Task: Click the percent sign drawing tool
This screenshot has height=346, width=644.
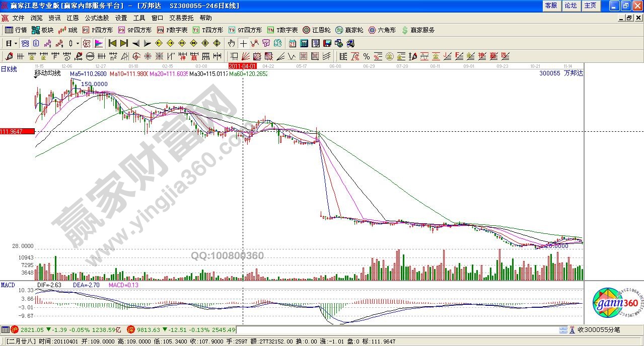Action: (367, 56)
